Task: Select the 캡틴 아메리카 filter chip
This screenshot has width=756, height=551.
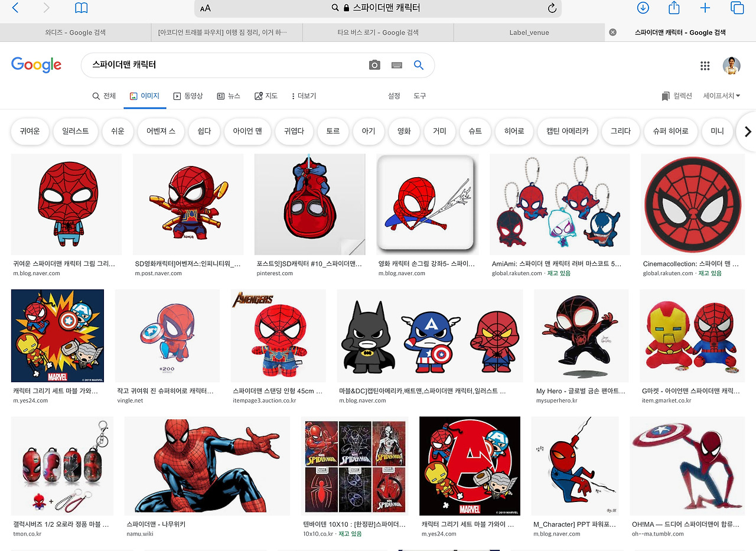Action: [568, 131]
